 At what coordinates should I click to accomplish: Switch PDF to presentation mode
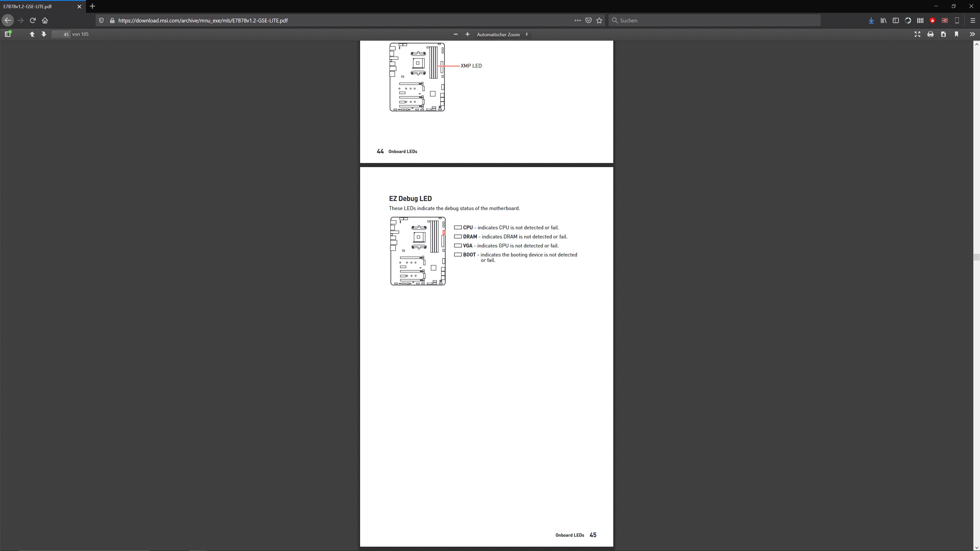pyautogui.click(x=917, y=34)
